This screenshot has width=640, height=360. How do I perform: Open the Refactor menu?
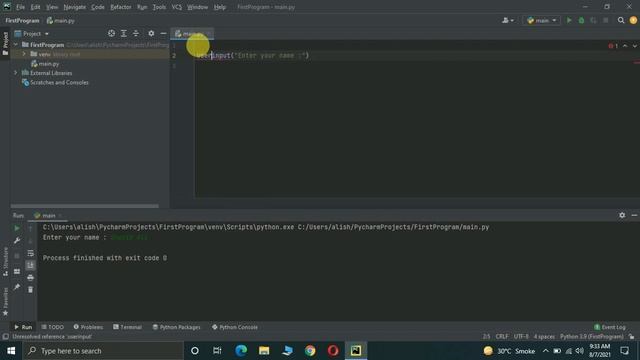point(121,7)
